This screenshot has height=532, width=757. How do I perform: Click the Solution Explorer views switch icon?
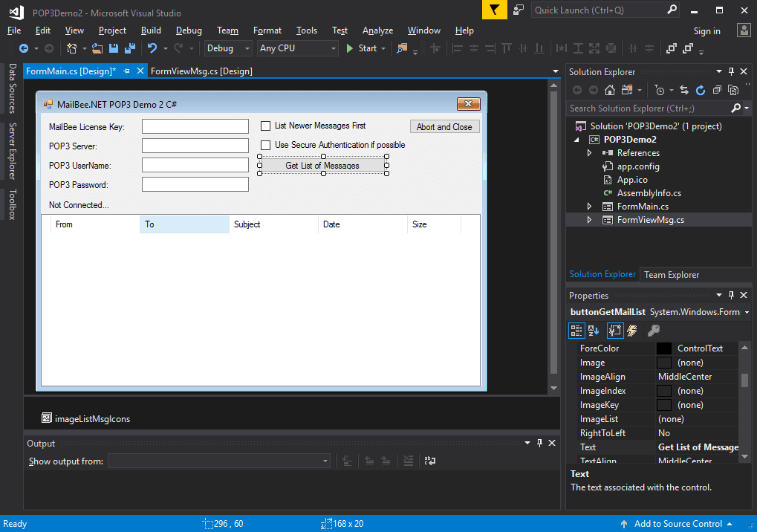coord(627,90)
